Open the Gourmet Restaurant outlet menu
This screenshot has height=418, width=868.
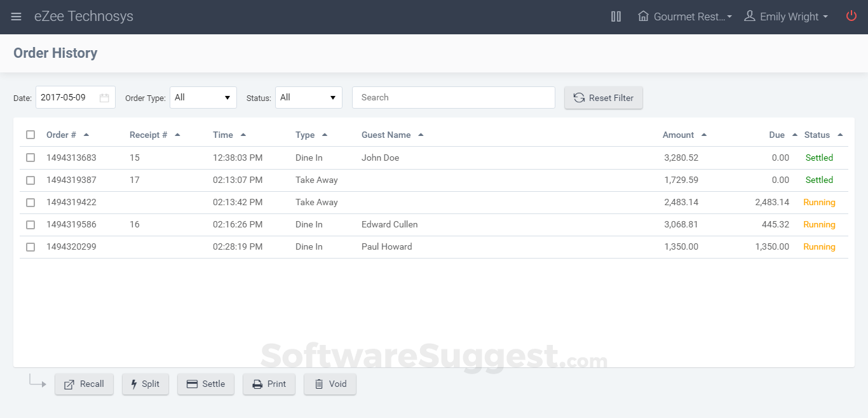pos(684,17)
